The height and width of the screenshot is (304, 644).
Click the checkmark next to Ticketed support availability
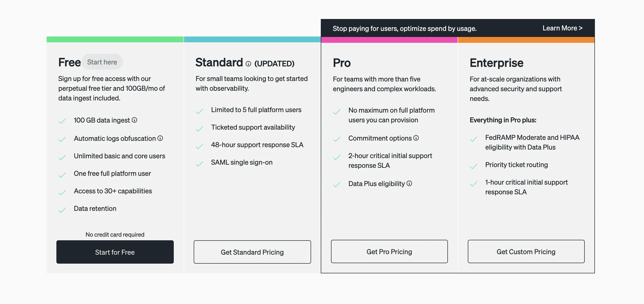click(x=200, y=129)
